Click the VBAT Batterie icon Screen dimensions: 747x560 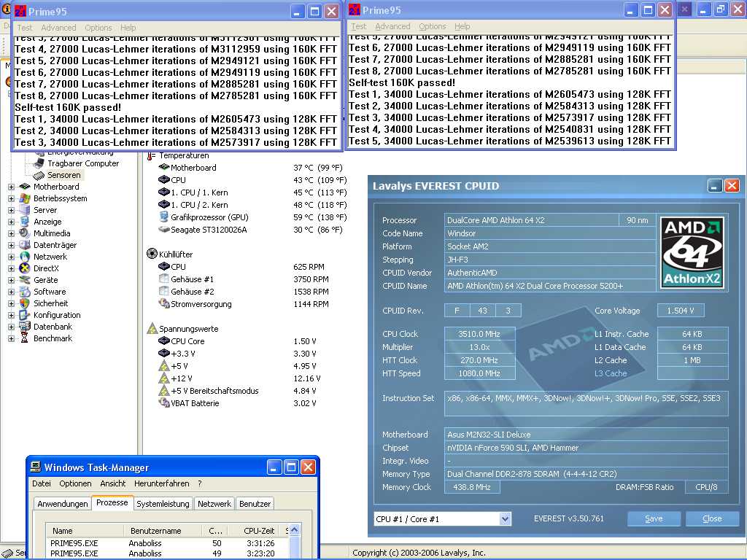[164, 402]
